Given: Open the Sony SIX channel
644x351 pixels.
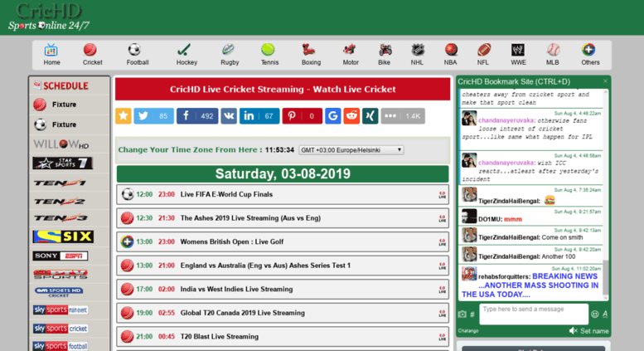Looking at the screenshot, I should coord(63,236).
